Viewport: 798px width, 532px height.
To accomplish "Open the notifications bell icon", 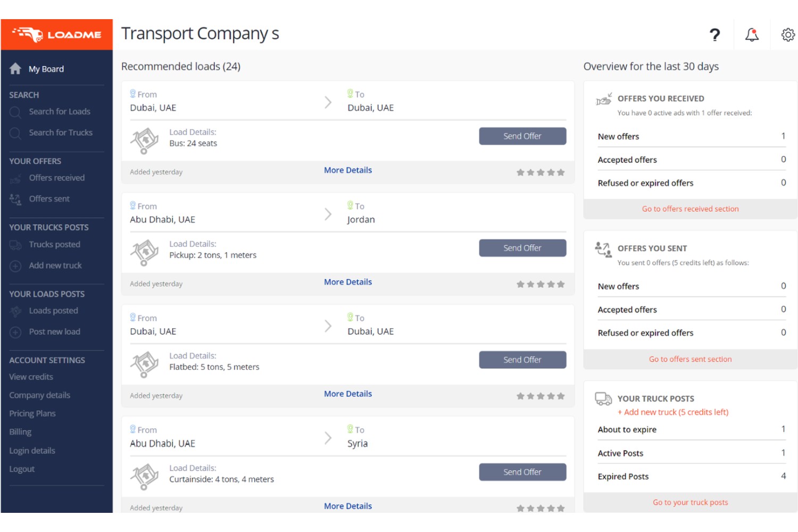I will (752, 35).
